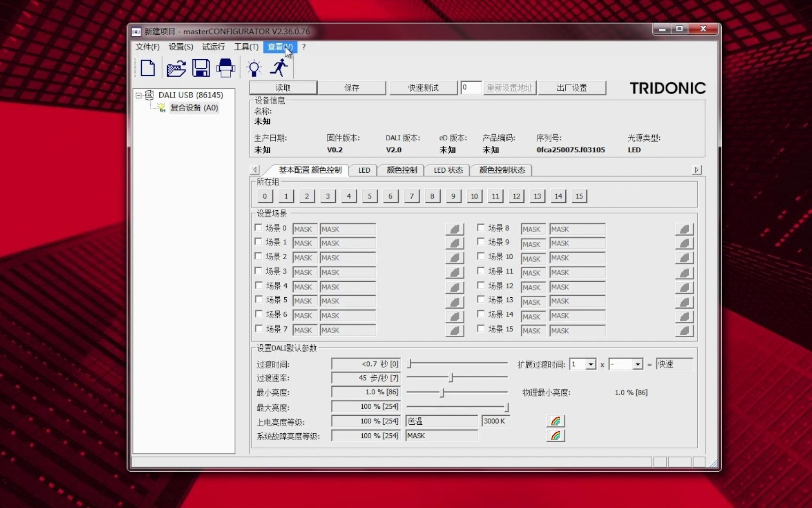Screen dimensions: 812x508
Task: Click the 过渡时间 slider handle
Action: coord(409,364)
